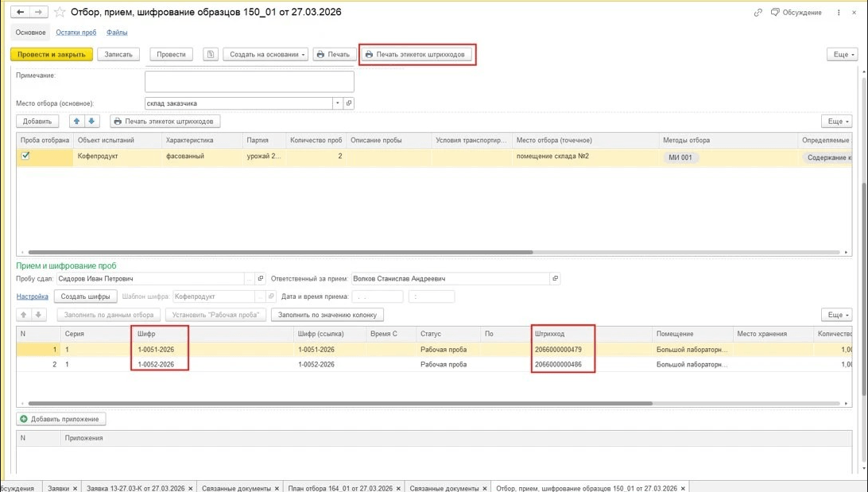
Task: Open the Место отбора dropdown arrow
Action: [338, 103]
